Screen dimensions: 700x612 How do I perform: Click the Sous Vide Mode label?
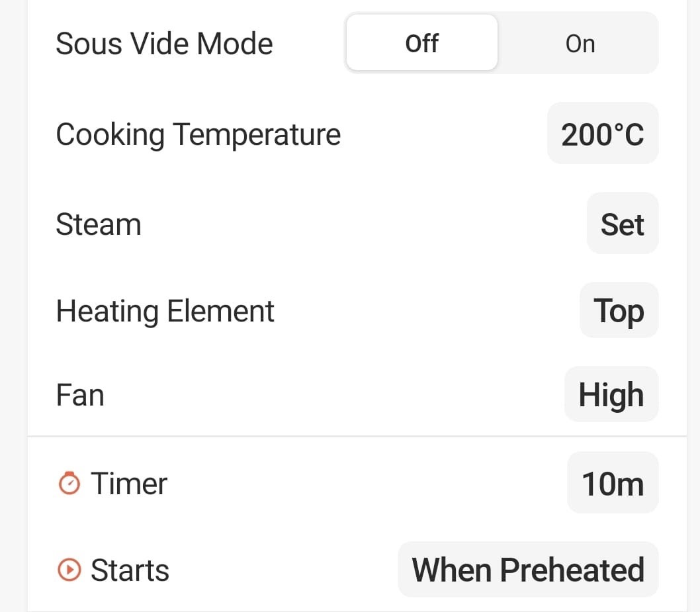(x=164, y=44)
